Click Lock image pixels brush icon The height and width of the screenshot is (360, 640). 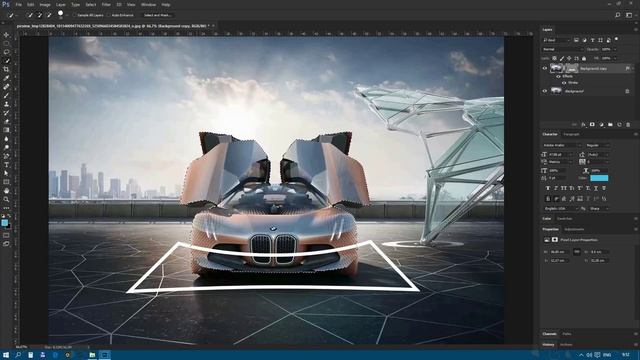click(562, 58)
